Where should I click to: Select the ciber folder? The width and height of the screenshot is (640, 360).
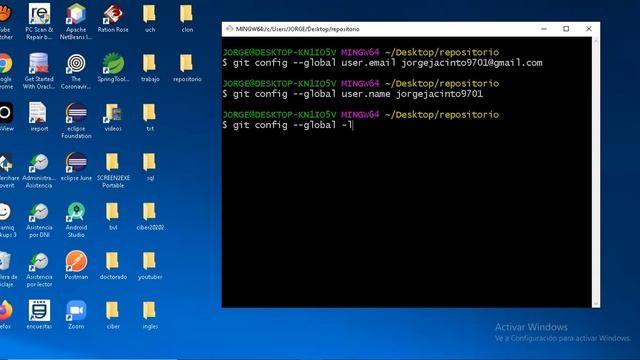pos(113,315)
